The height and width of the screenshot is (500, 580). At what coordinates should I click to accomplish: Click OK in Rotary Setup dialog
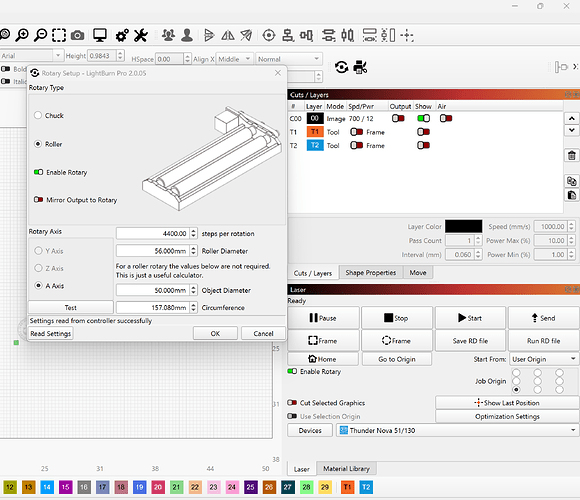click(x=215, y=334)
